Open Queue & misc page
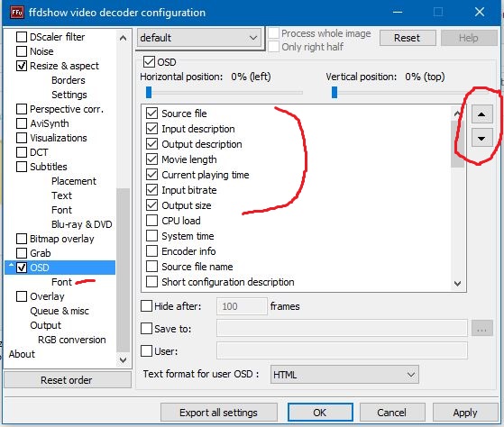This screenshot has width=504, height=427. (60, 311)
